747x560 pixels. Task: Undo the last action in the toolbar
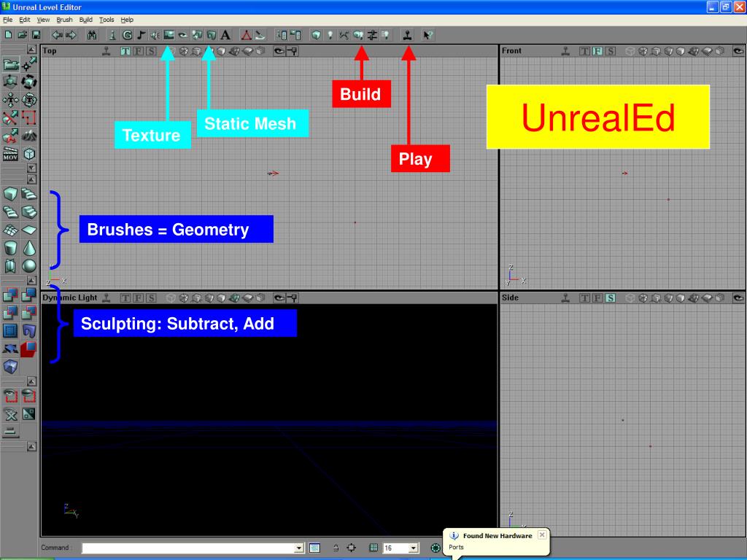click(x=57, y=35)
